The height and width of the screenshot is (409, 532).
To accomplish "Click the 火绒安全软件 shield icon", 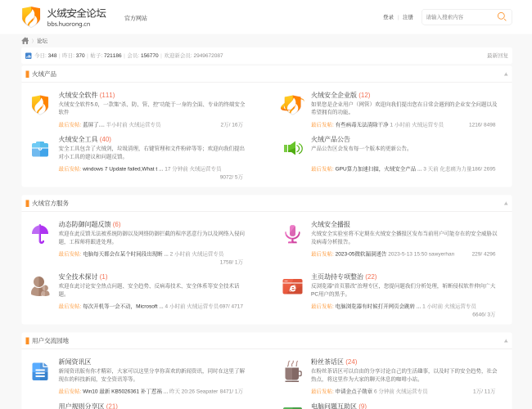I will [x=40, y=104].
